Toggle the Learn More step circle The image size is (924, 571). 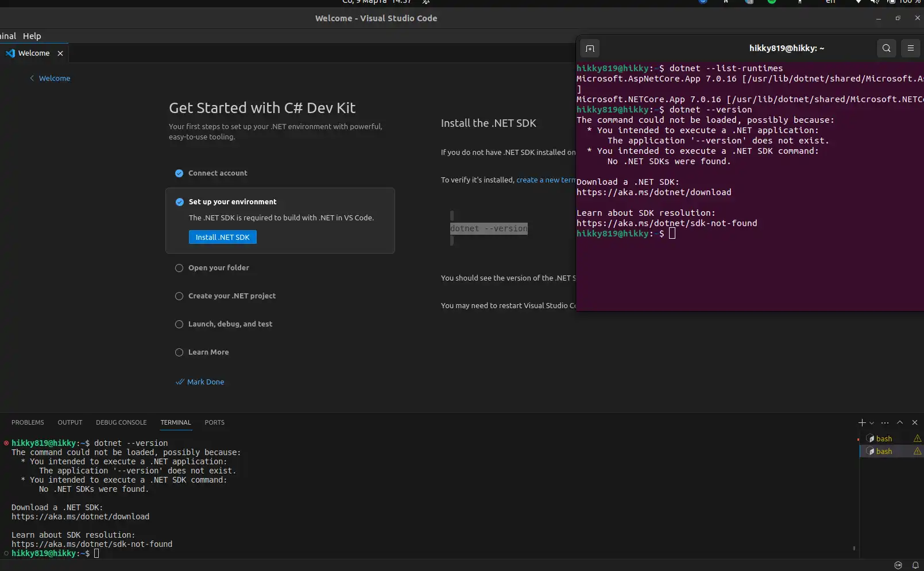pyautogui.click(x=179, y=352)
